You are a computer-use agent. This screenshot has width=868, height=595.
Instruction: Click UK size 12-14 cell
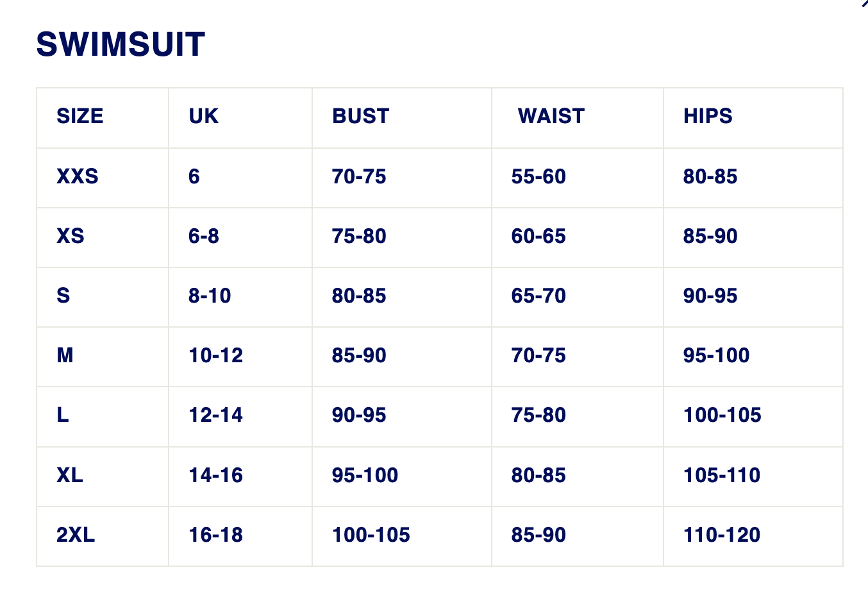coord(215,415)
